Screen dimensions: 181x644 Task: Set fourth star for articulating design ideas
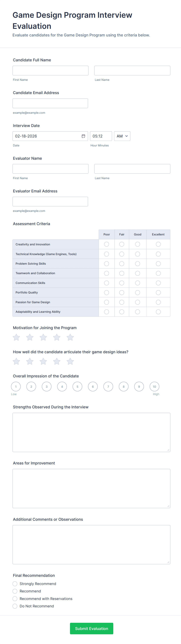(57, 361)
